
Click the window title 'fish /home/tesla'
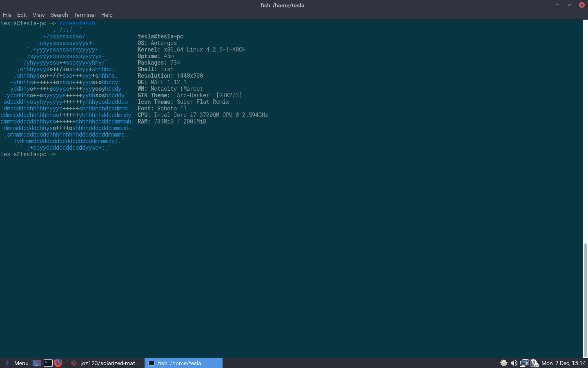pos(283,5)
